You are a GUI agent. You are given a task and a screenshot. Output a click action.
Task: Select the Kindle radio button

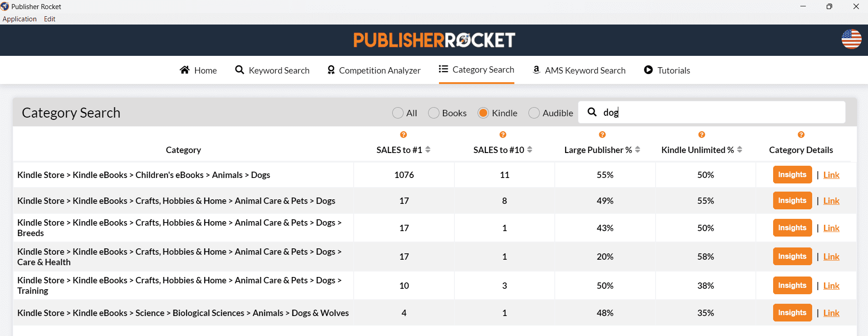tap(483, 113)
